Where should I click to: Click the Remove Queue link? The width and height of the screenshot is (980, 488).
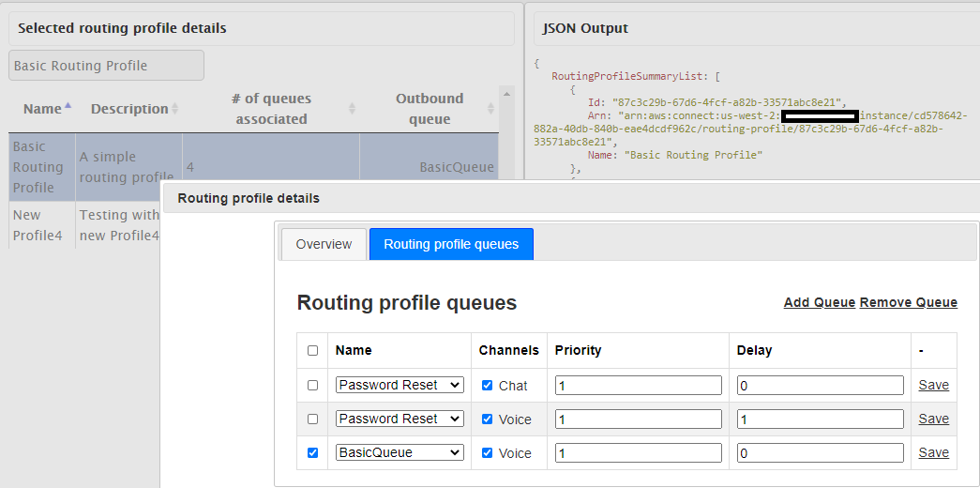click(908, 303)
